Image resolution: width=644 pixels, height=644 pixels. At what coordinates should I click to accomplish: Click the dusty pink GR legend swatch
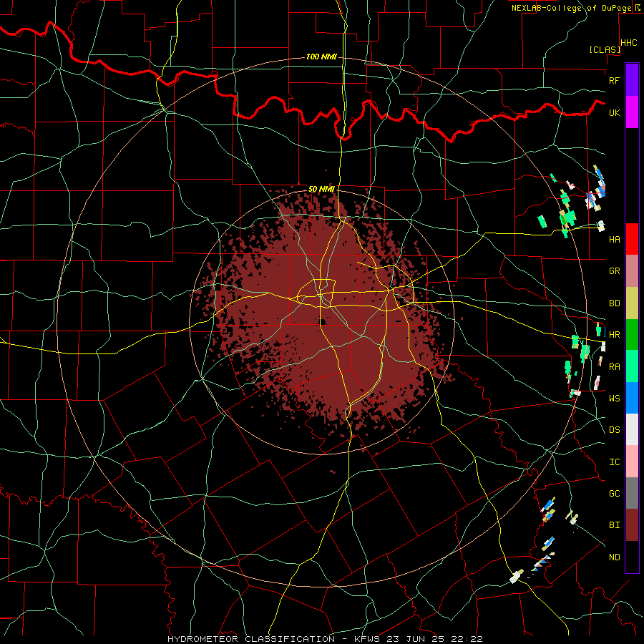tap(632, 271)
